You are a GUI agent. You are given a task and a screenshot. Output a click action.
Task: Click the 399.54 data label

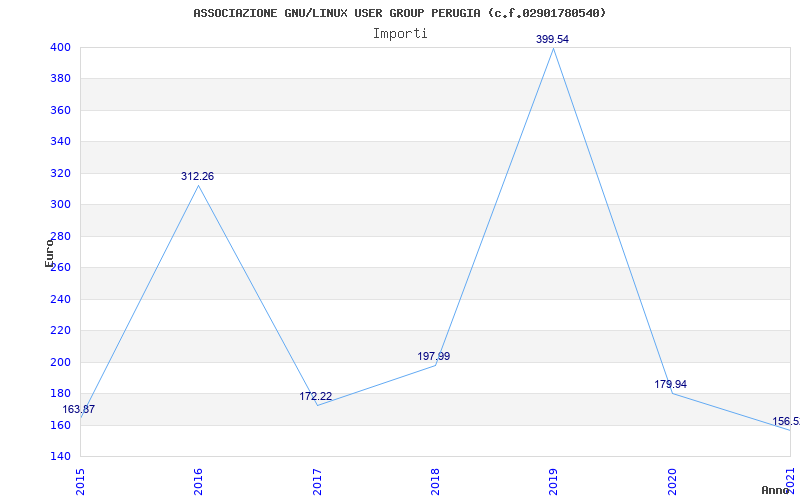(552, 39)
